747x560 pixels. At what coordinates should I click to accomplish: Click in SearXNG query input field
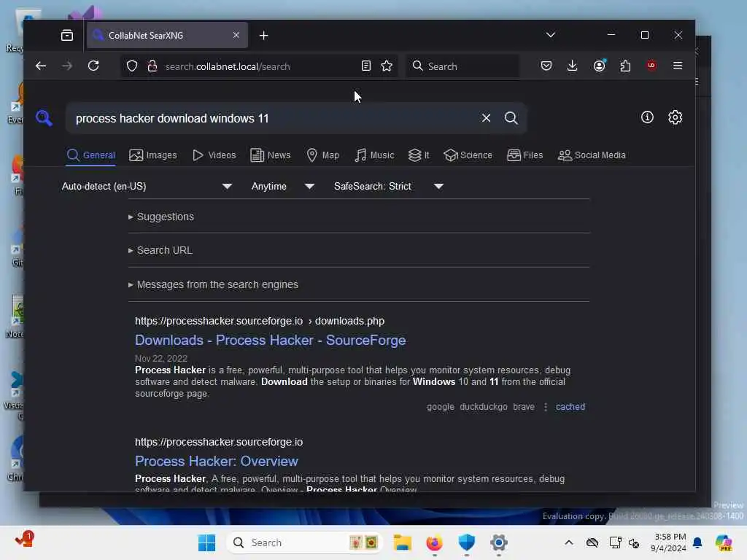click(x=274, y=118)
